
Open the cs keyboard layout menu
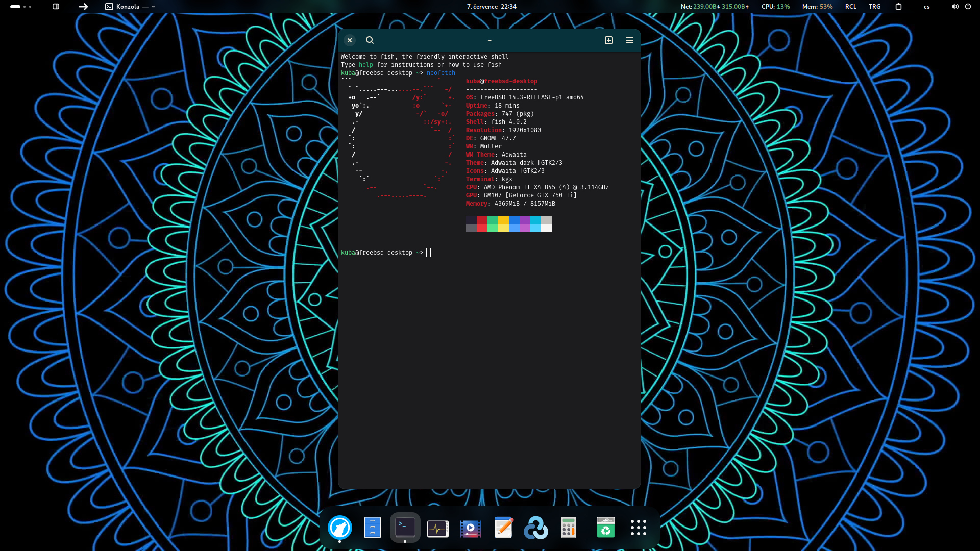pos(927,7)
